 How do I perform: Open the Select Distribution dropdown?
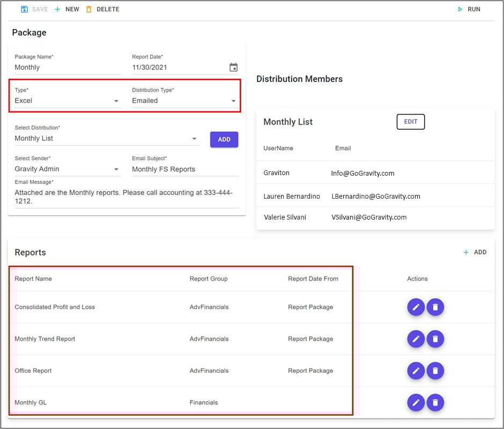tap(106, 139)
